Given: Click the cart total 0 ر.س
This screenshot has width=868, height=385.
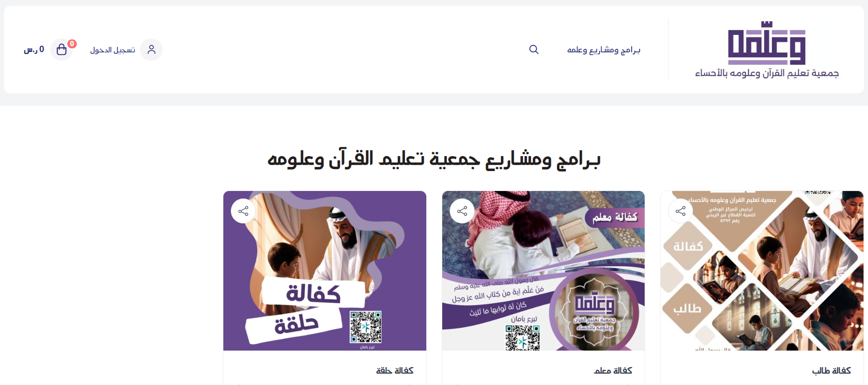Looking at the screenshot, I should (x=34, y=49).
